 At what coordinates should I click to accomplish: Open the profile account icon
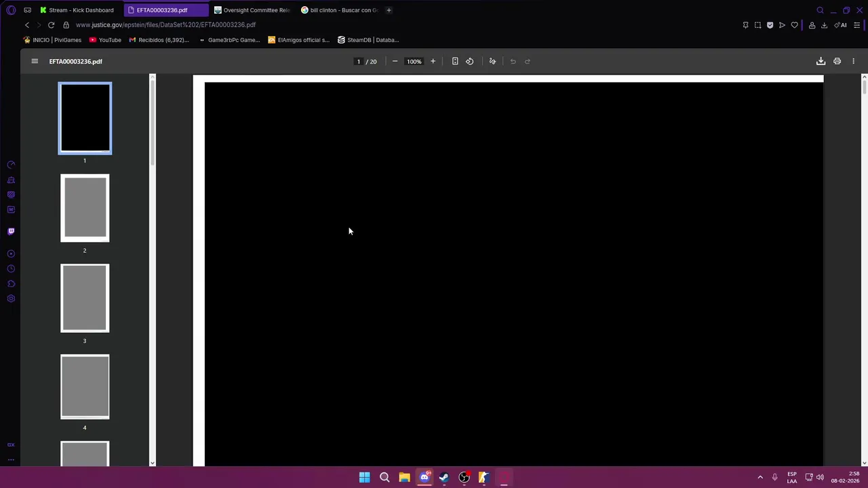[x=812, y=25]
